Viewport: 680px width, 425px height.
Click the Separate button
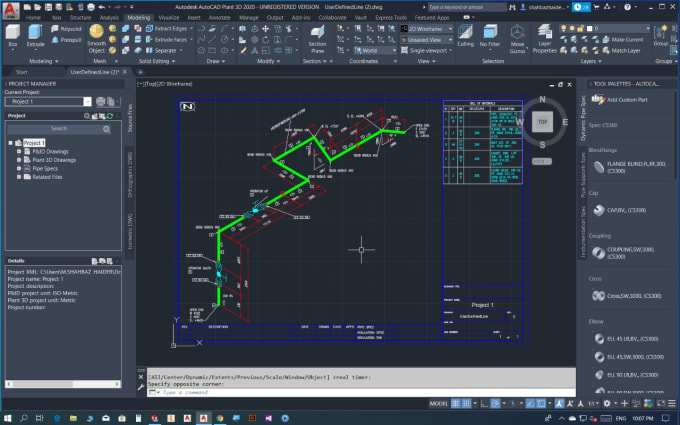(x=163, y=50)
